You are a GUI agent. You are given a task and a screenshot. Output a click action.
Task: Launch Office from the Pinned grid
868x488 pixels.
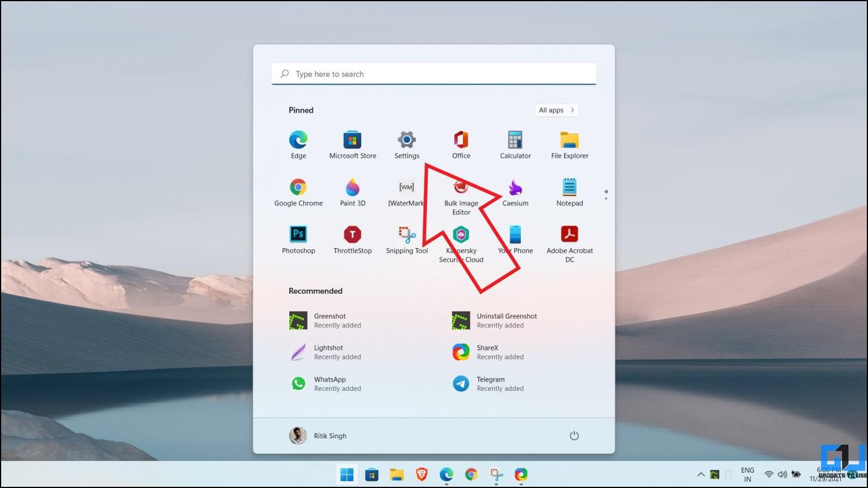[x=461, y=145]
